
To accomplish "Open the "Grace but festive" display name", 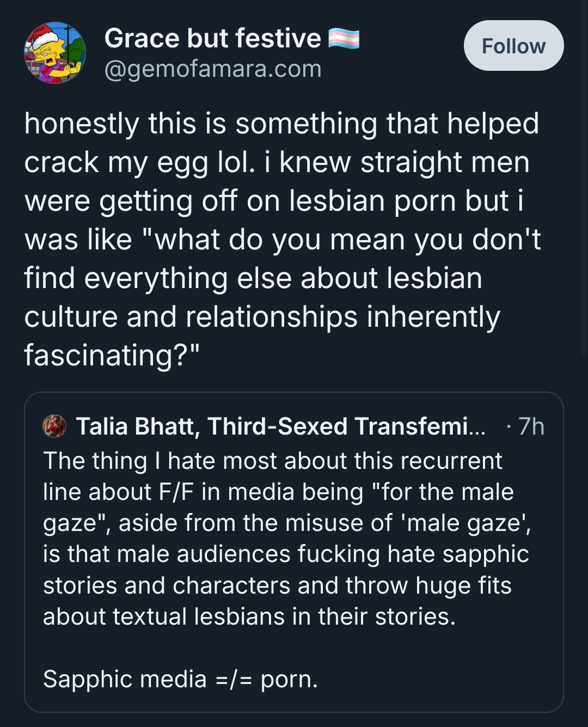I will pos(212,39).
